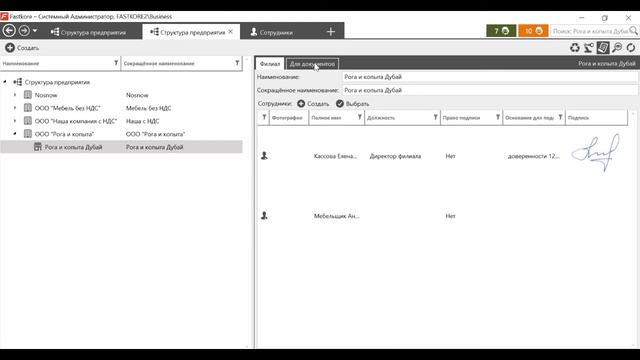Click person icon in Мебельщик row
Image resolution: width=640 pixels, height=360 pixels.
click(x=264, y=216)
